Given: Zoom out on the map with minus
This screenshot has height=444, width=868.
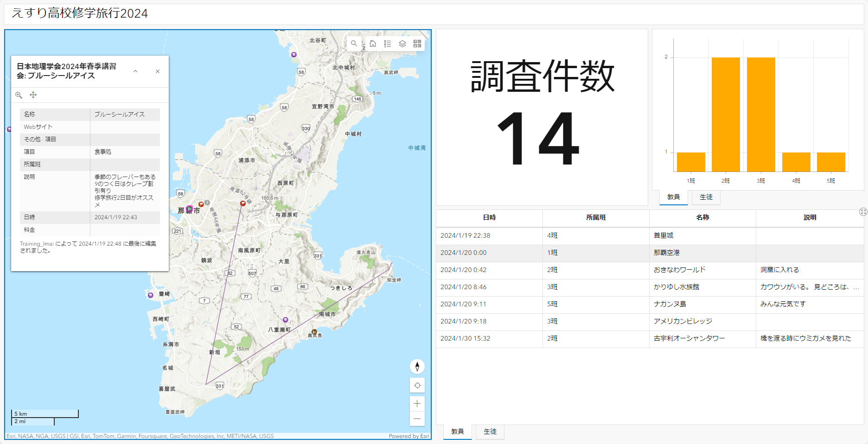Looking at the screenshot, I should 417,419.
